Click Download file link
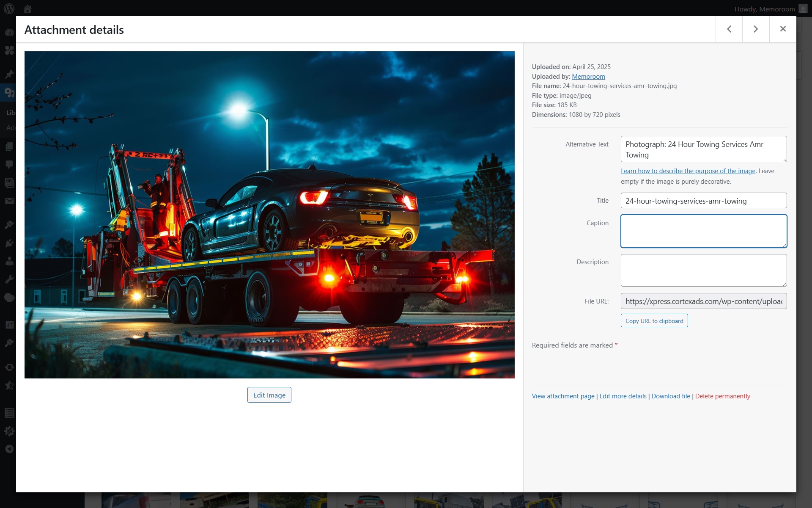 [671, 396]
